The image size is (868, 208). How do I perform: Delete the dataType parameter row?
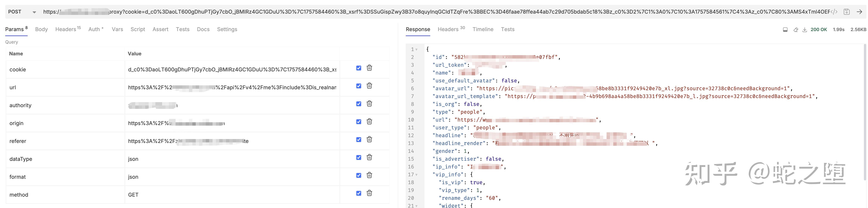pos(369,157)
